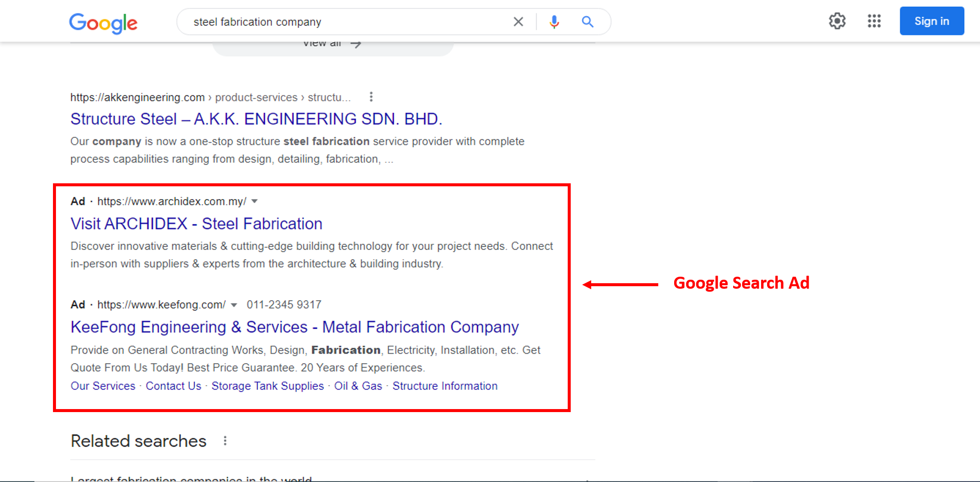980x482 pixels.
Task: Click ARCHIDEX ad description text
Action: [312, 255]
